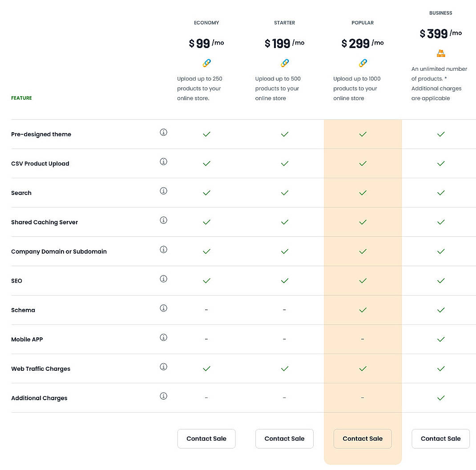
Task: Open info tooltip for Pre-designed theme
Action: 163,132
